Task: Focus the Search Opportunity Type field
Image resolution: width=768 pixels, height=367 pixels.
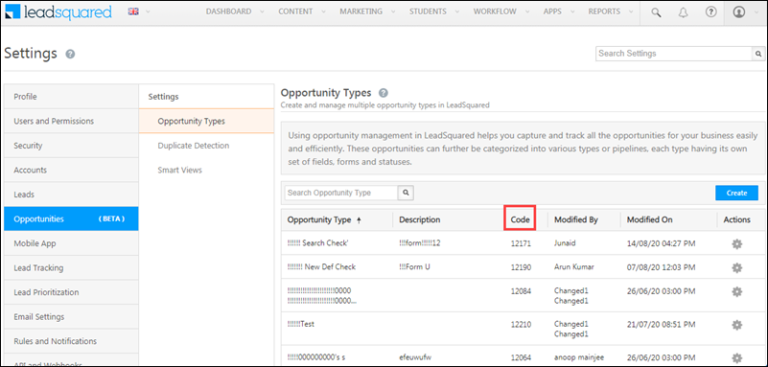Action: 341,193
